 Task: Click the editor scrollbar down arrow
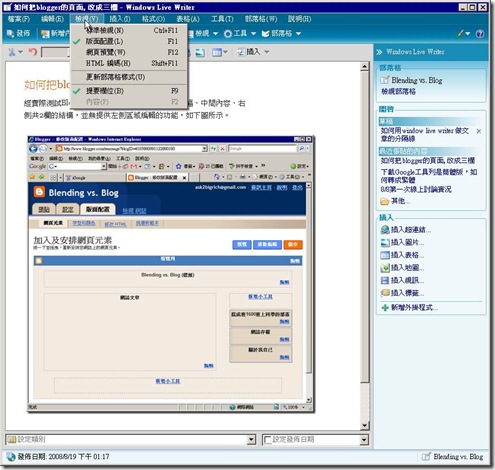364,425
